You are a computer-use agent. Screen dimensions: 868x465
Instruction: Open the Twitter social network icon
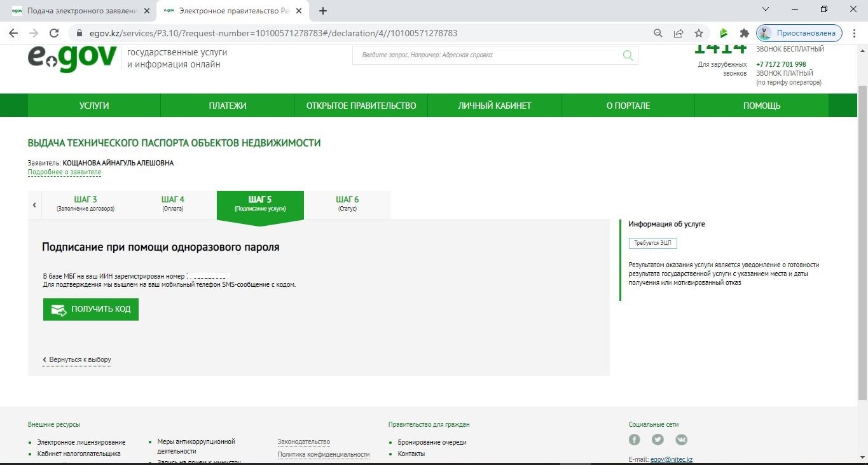[658, 440]
